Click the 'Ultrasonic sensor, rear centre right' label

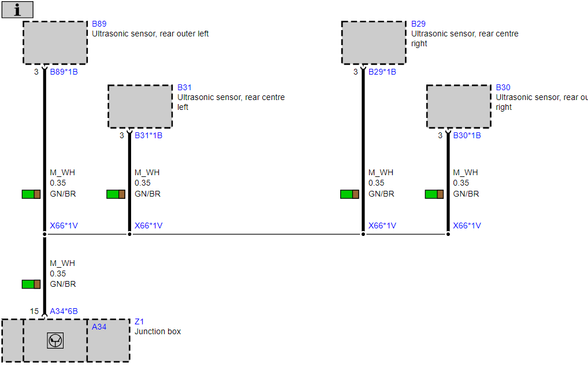[464, 39]
